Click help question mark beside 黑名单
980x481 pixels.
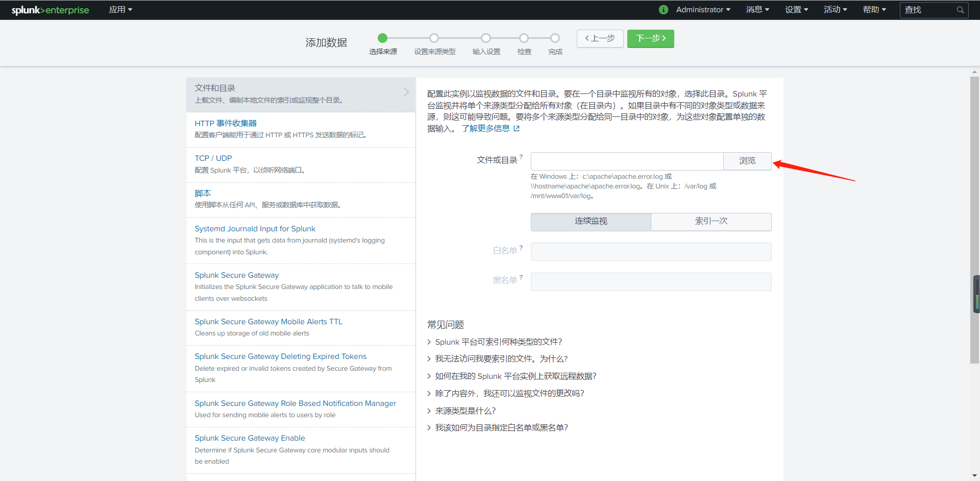pos(521,277)
